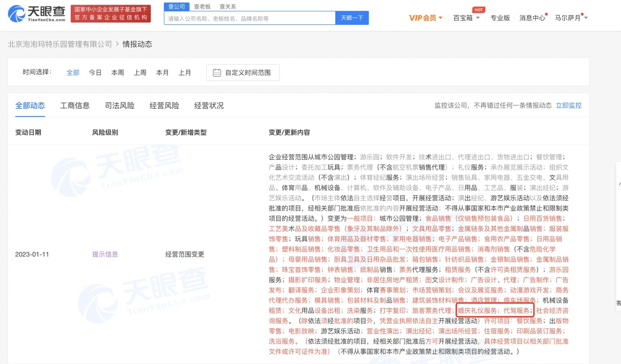The width and height of the screenshot is (621, 364).
Task: Switch to the 经营状况 tab
Action: pyautogui.click(x=209, y=105)
